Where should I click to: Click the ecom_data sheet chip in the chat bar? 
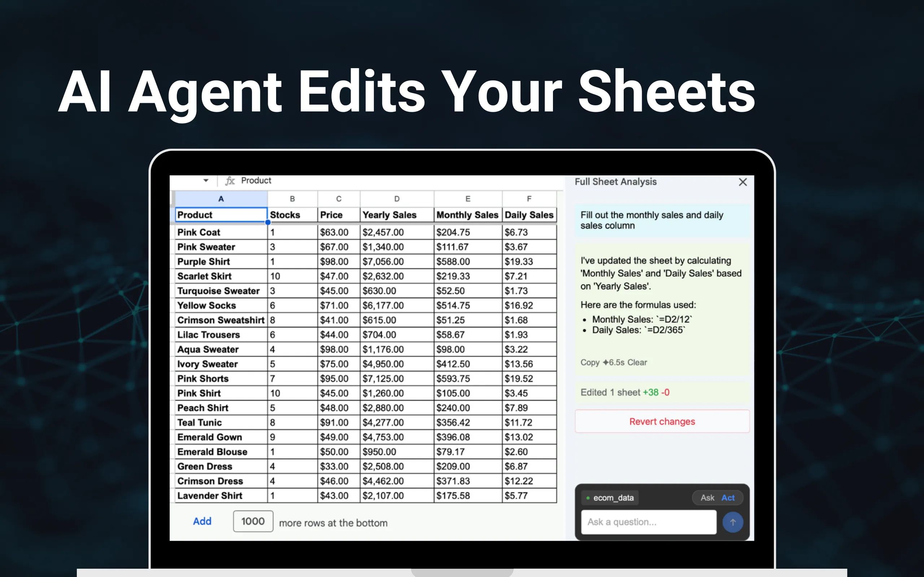tap(609, 497)
